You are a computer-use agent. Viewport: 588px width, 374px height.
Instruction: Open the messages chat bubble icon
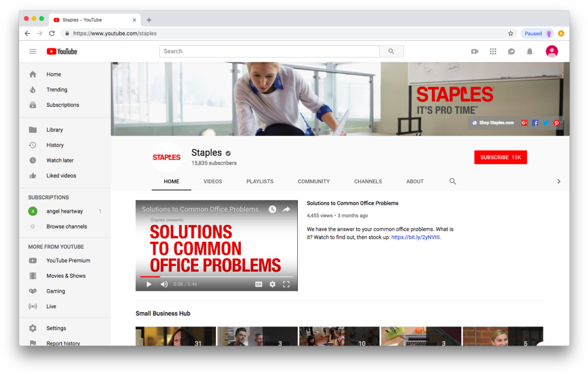pos(511,52)
